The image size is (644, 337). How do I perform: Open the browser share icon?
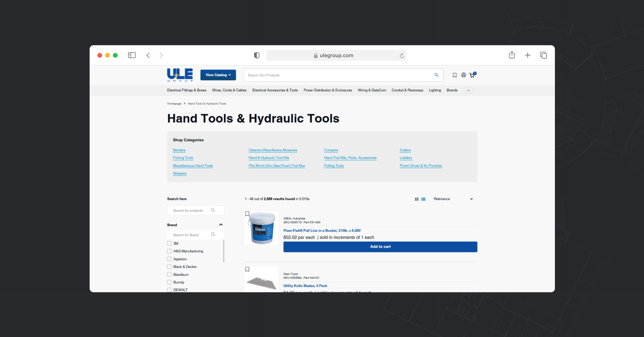512,55
